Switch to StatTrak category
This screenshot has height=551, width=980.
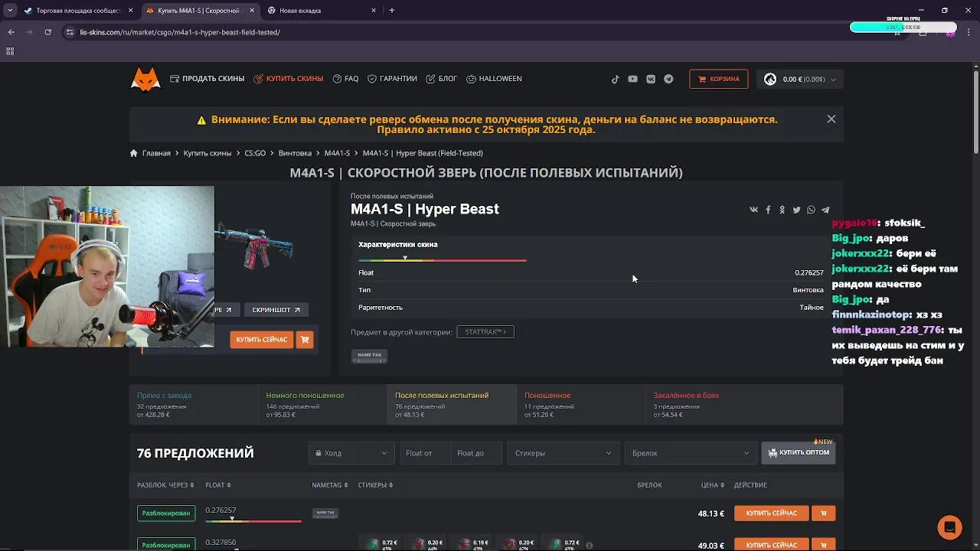click(x=485, y=332)
